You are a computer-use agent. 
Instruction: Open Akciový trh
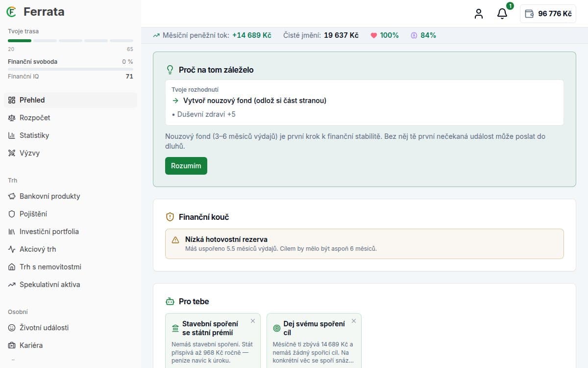[71, 249]
